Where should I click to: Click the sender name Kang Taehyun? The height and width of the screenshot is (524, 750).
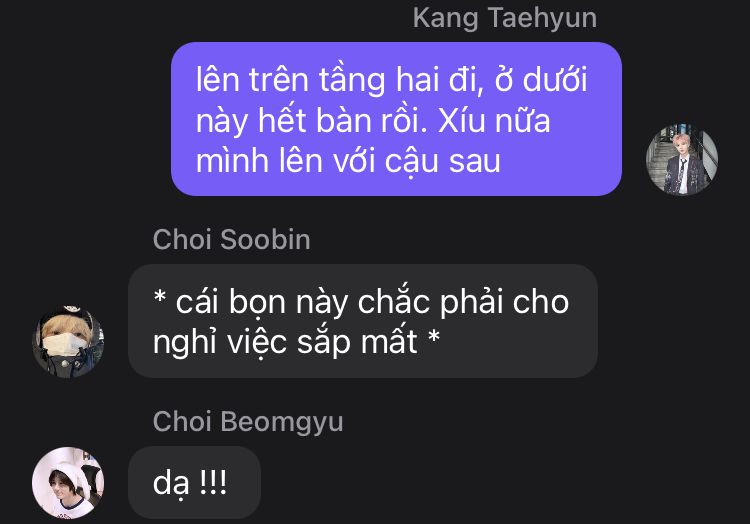(x=505, y=18)
